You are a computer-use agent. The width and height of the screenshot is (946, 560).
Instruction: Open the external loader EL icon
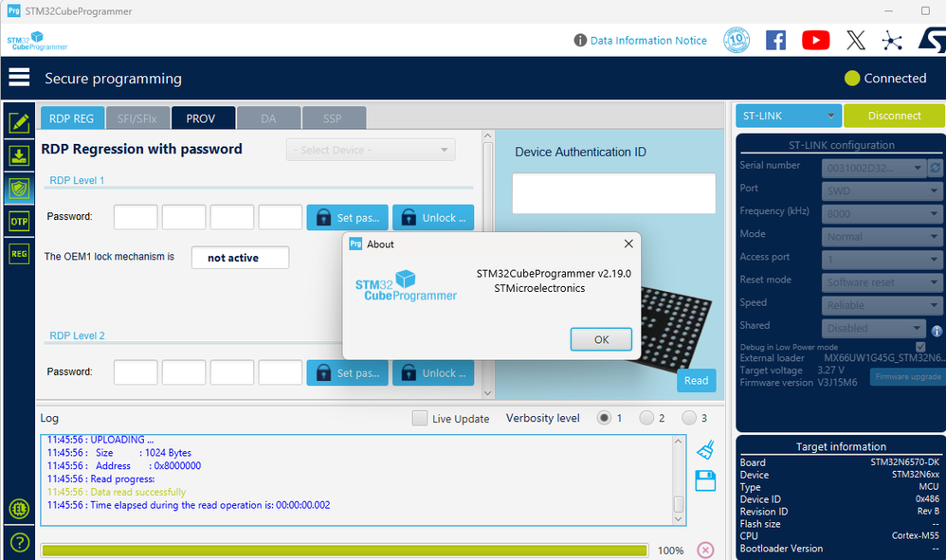click(19, 508)
